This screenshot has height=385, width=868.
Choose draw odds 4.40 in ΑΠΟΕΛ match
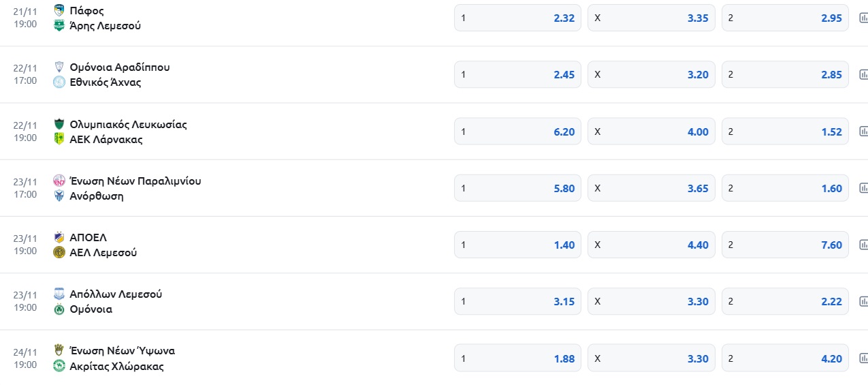coord(652,245)
